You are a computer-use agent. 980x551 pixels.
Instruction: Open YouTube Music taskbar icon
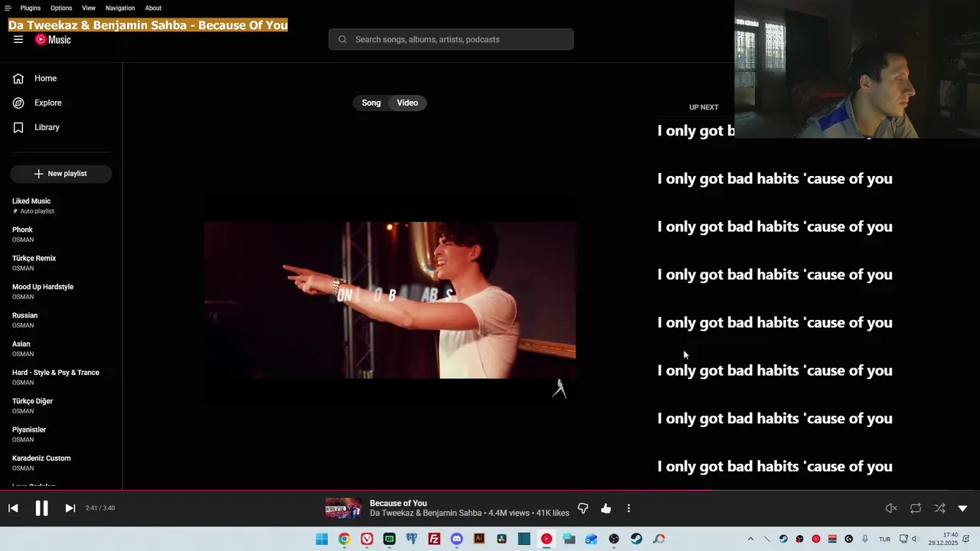pyautogui.click(x=546, y=539)
